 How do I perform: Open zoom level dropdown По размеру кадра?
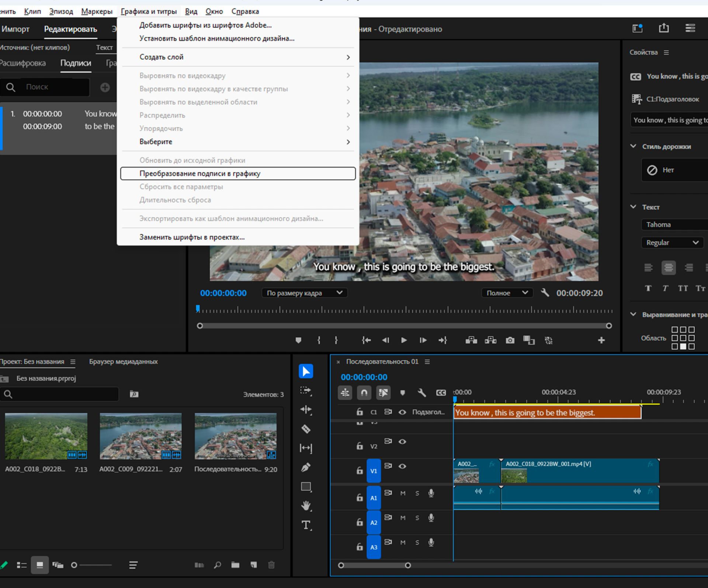coord(305,293)
